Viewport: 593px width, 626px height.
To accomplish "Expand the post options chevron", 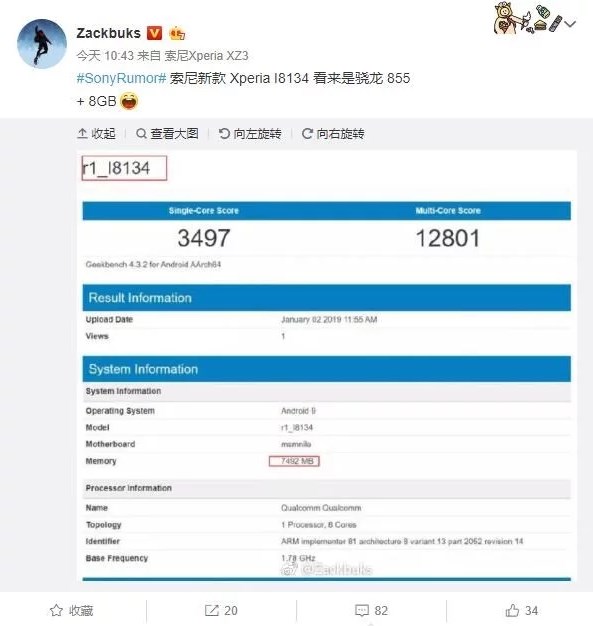I will pos(571,24).
